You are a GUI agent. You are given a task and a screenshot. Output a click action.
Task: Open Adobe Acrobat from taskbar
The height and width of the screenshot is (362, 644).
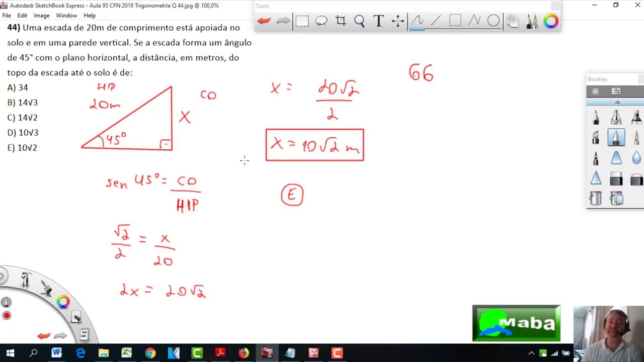click(x=220, y=353)
